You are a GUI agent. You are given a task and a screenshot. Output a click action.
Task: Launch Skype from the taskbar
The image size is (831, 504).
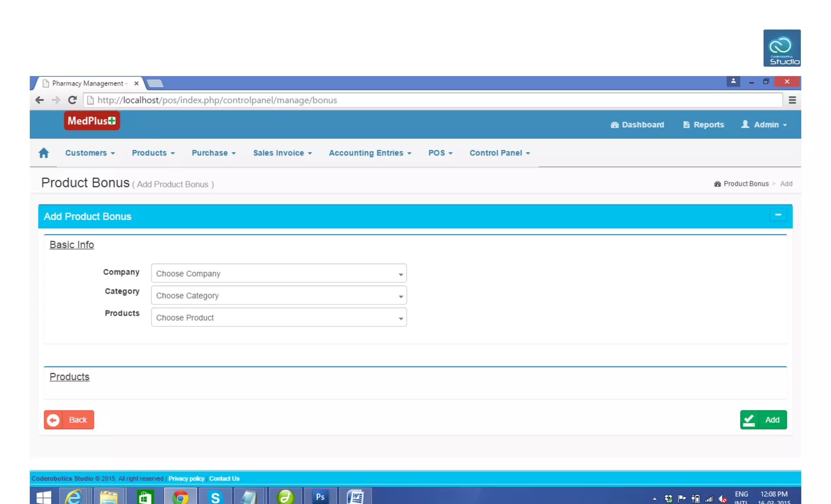coord(215,496)
